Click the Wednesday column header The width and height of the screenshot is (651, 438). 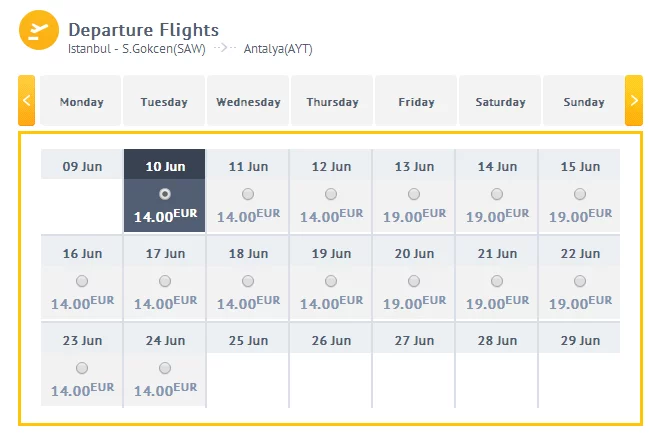(x=248, y=102)
